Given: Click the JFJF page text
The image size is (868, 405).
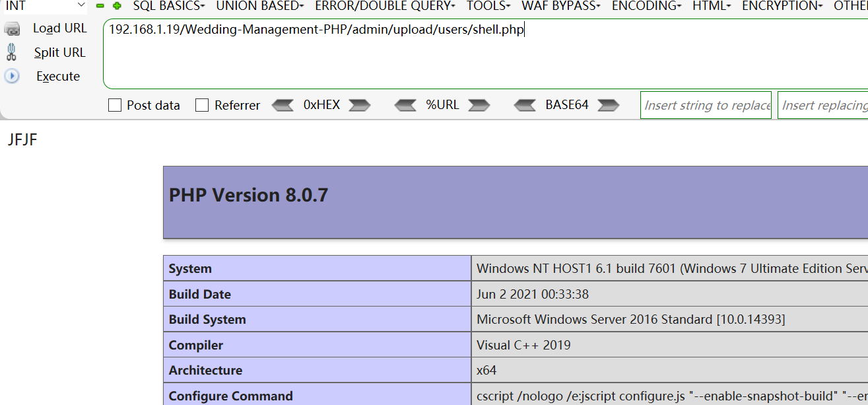Looking at the screenshot, I should click(22, 140).
